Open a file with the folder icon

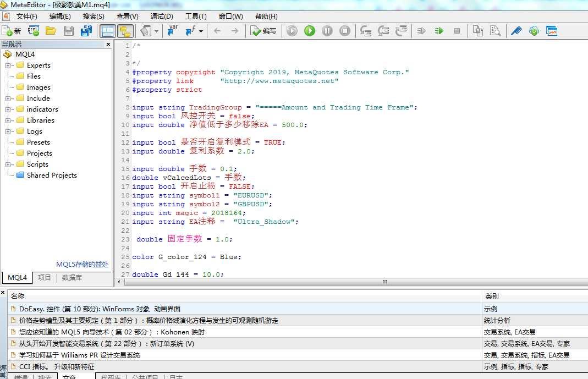51,31
